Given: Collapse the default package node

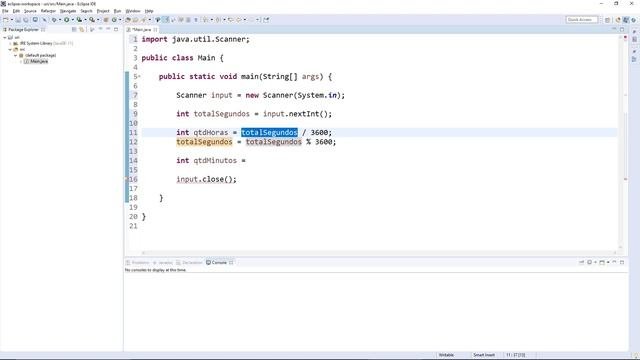Looking at the screenshot, I should click(16, 55).
